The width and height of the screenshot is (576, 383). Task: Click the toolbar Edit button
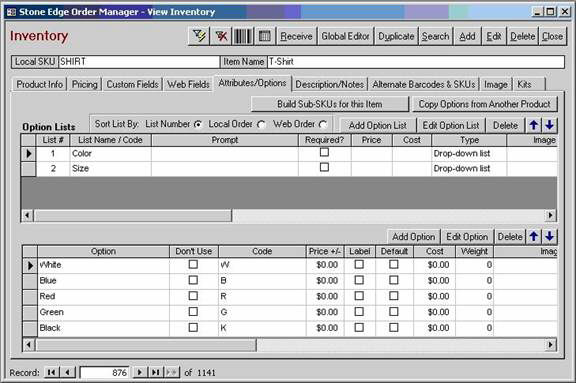click(494, 36)
